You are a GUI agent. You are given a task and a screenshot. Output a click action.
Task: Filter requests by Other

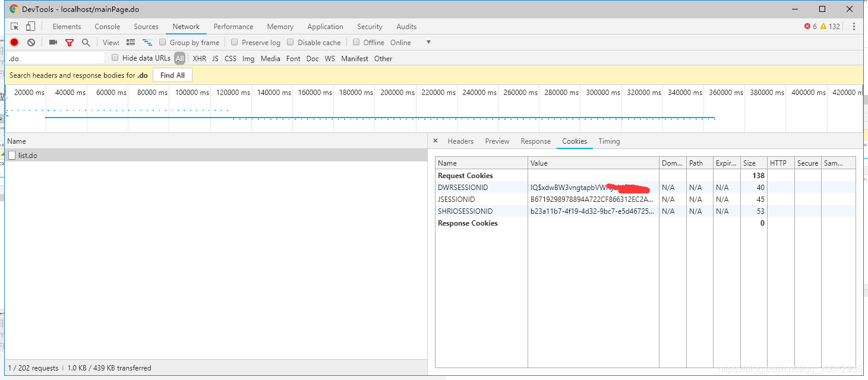coord(383,59)
